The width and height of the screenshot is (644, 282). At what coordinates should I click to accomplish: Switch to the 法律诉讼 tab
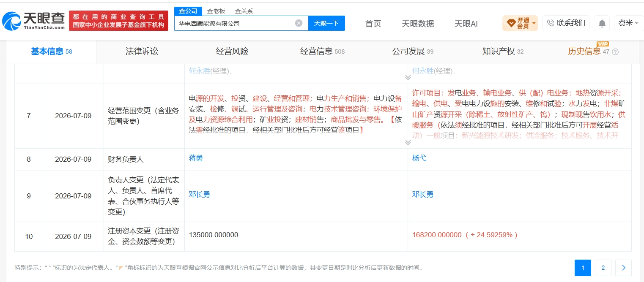click(142, 52)
